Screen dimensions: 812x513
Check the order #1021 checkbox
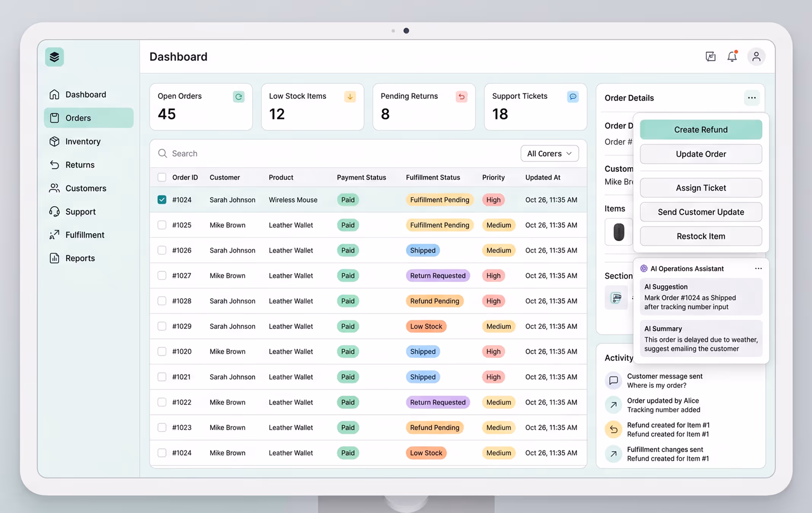(162, 377)
